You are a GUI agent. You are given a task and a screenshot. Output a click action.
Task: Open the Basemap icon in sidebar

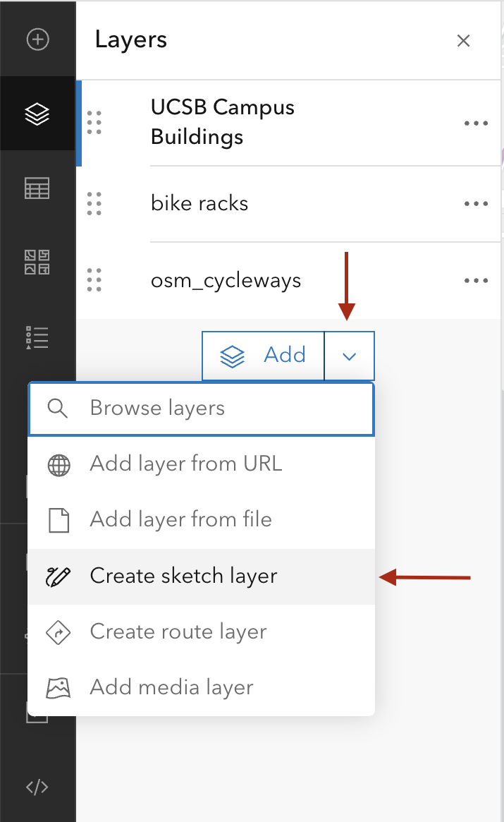click(37, 262)
